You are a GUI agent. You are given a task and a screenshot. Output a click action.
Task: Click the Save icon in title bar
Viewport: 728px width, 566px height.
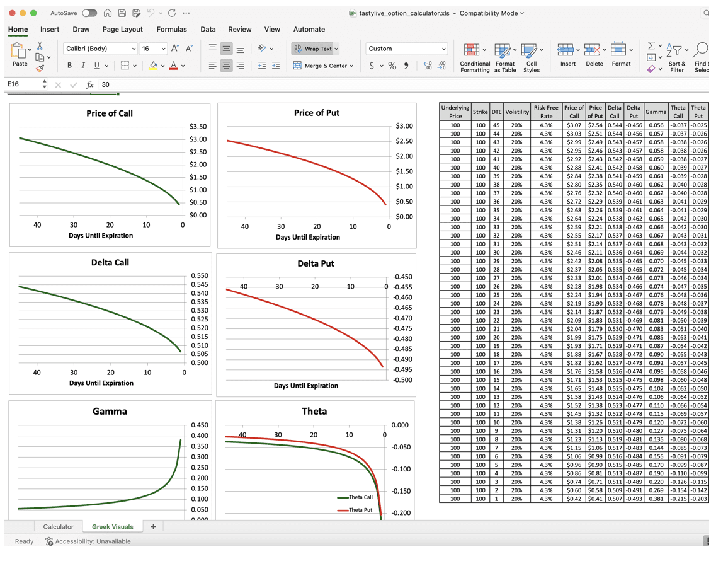[x=122, y=13]
